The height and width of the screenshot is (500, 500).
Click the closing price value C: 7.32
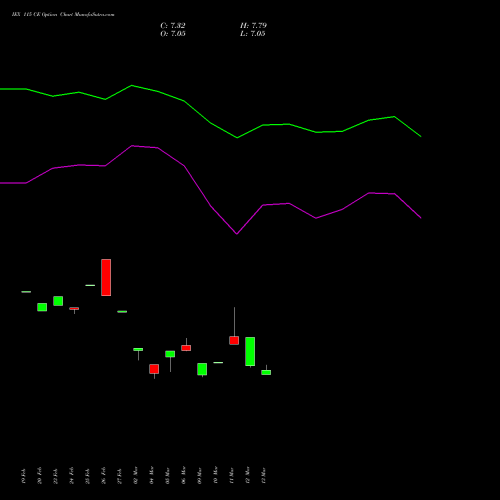(x=173, y=26)
